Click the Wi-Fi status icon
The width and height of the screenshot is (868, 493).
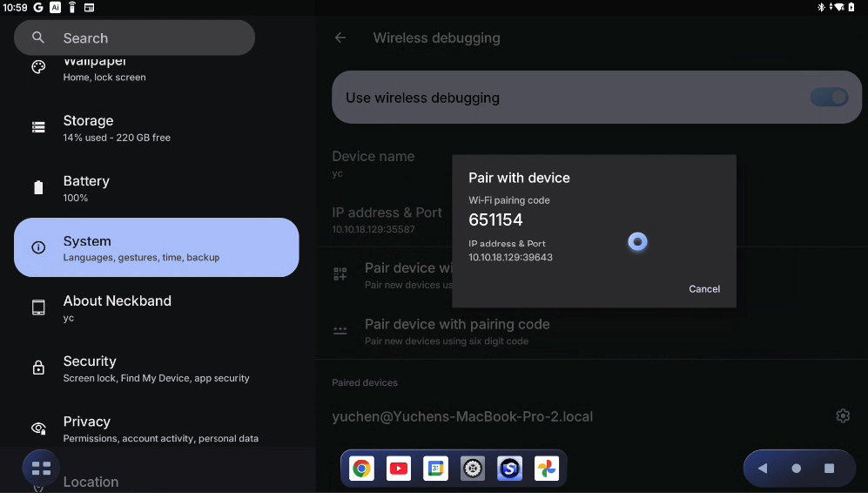[x=838, y=7]
